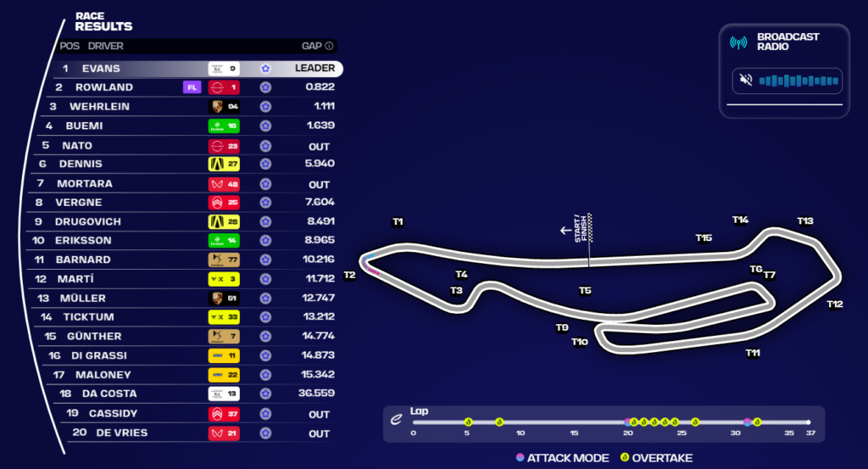Select the EVANS leader row

(198, 69)
